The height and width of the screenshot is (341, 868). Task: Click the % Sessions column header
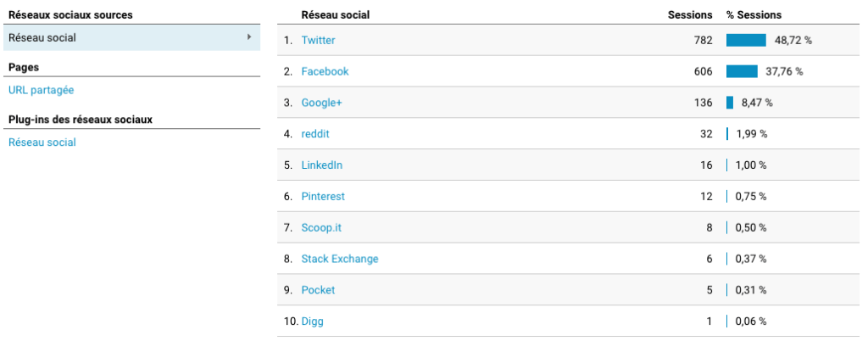point(754,15)
